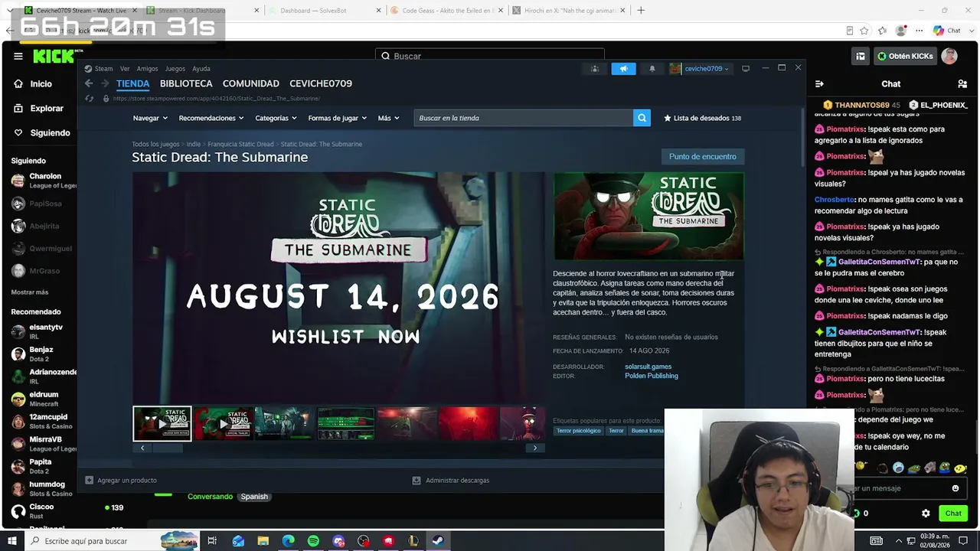Image resolution: width=980 pixels, height=551 pixels.
Task: Open the Juegos menu
Action: (175, 69)
